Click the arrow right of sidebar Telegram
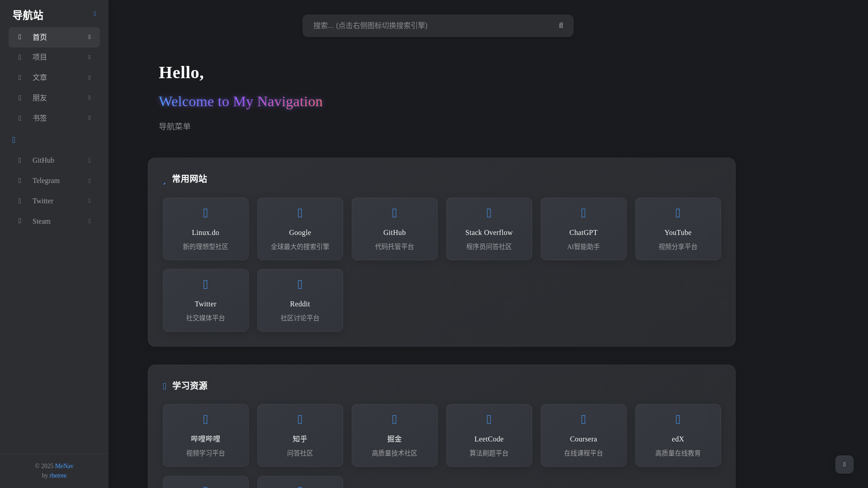Viewport: 868px width, 488px height. pos(90,181)
